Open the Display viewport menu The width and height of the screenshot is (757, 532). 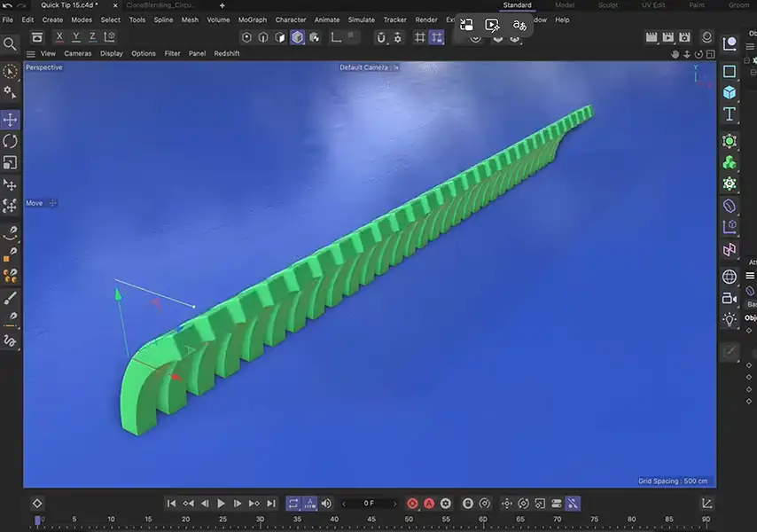tap(111, 53)
